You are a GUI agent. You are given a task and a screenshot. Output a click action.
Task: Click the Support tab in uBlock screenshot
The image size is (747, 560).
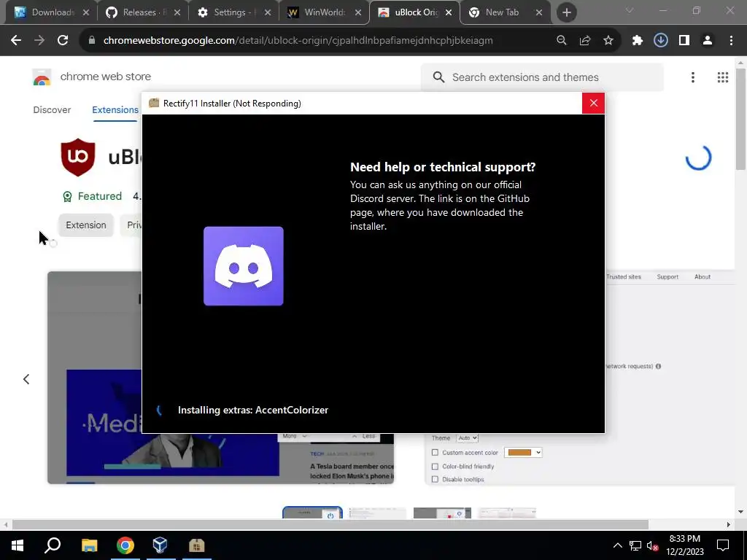pos(667,276)
